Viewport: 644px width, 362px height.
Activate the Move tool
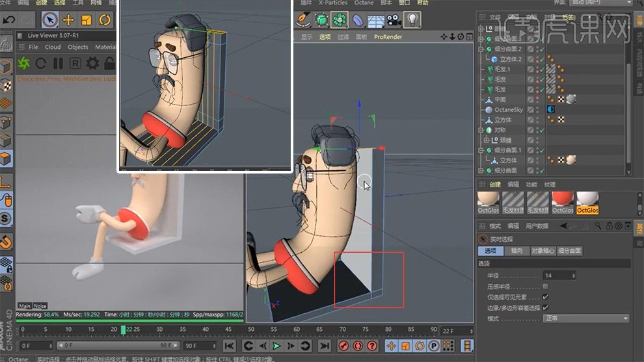point(68,19)
